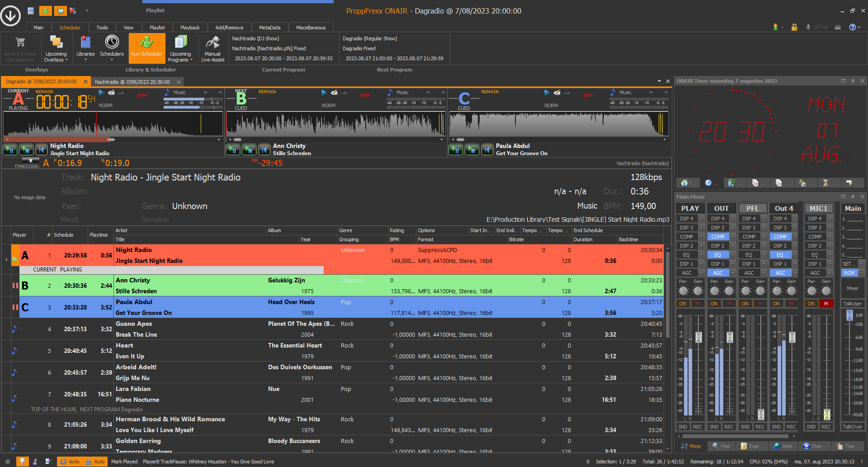Open the Playback ribbon tab
868x467 pixels.
click(190, 28)
